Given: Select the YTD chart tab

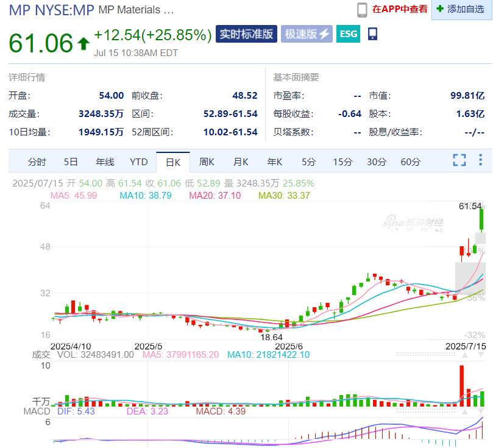Looking at the screenshot, I should coord(139,162).
